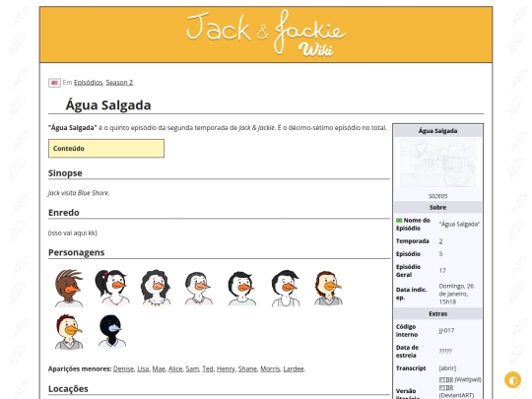The height and width of the screenshot is (399, 532).
Task: Click the Locações section heading
Action: [x=68, y=389]
